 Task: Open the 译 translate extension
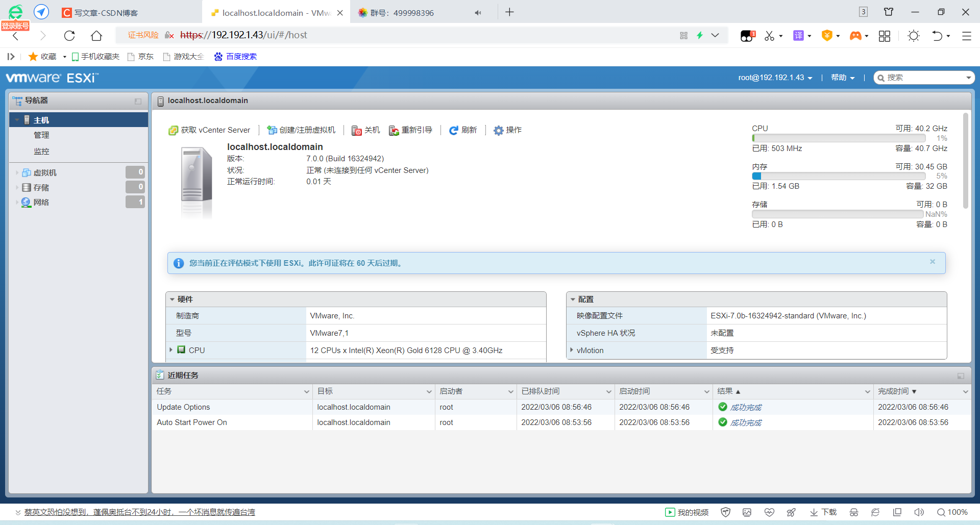798,35
